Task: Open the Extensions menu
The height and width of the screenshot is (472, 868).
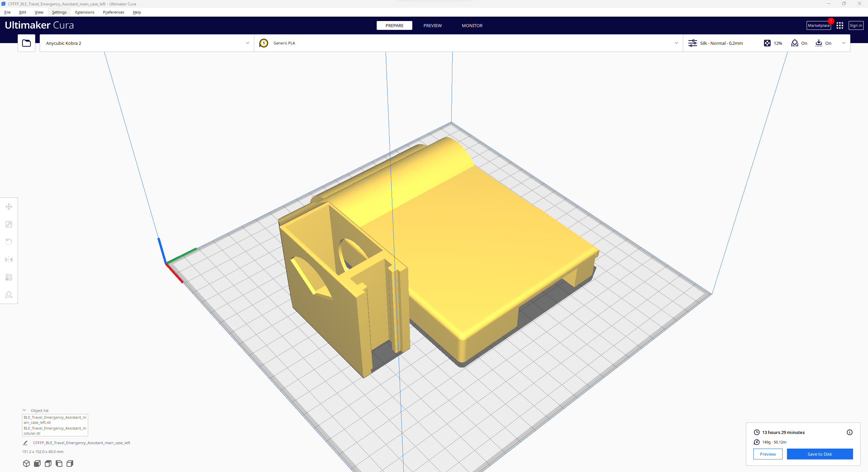Action: click(x=84, y=12)
